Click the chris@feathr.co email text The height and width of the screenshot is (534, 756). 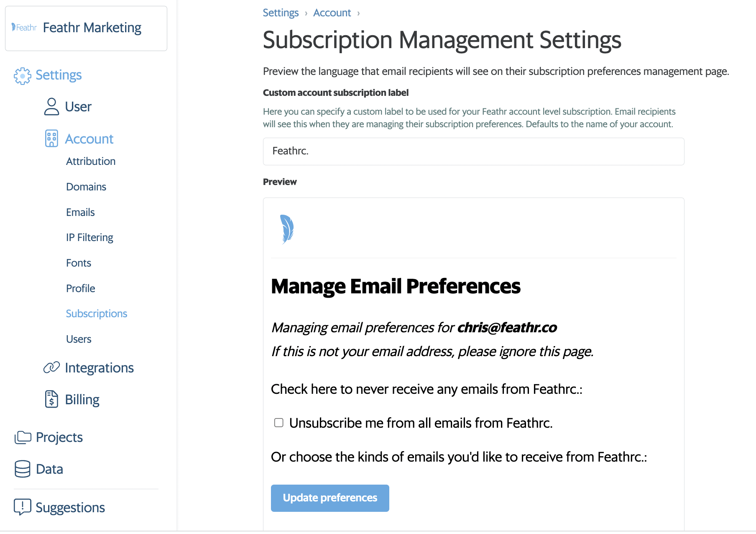coord(507,327)
